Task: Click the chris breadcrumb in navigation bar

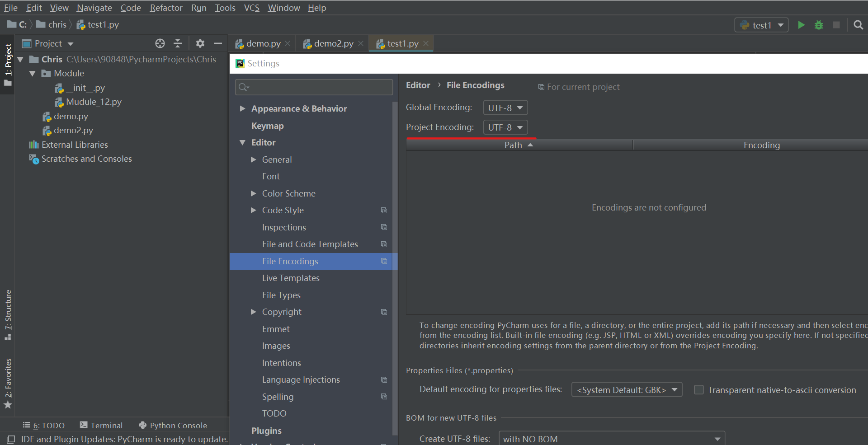Action: (x=57, y=24)
